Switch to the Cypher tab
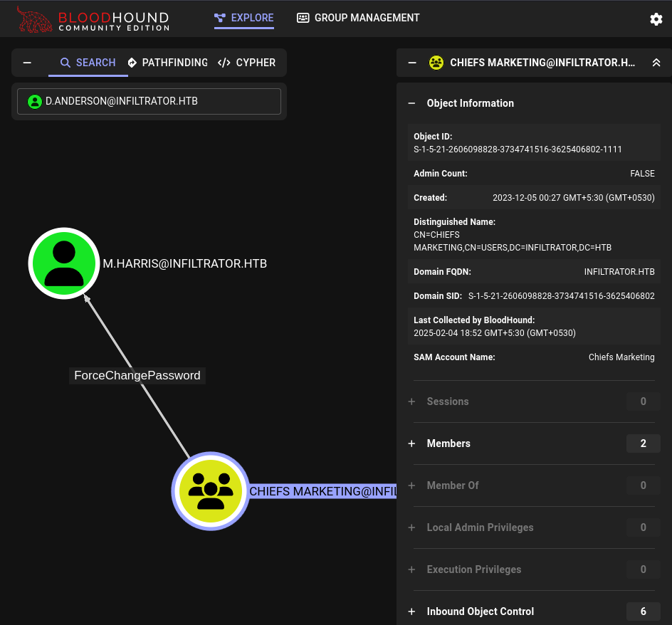The height and width of the screenshot is (625, 672). click(246, 63)
